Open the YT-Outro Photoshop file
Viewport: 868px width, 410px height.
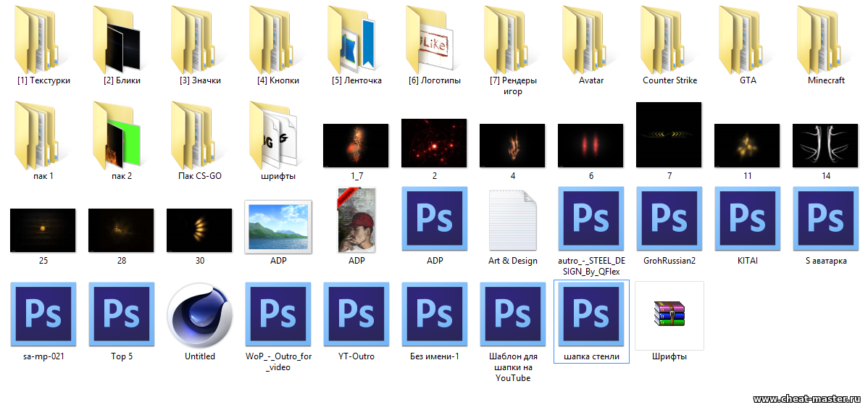tap(356, 316)
